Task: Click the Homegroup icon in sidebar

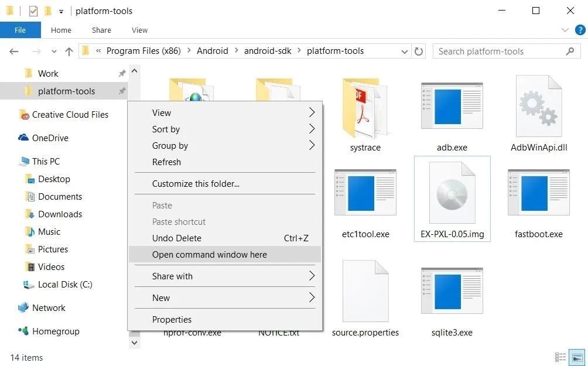Action: coord(23,331)
